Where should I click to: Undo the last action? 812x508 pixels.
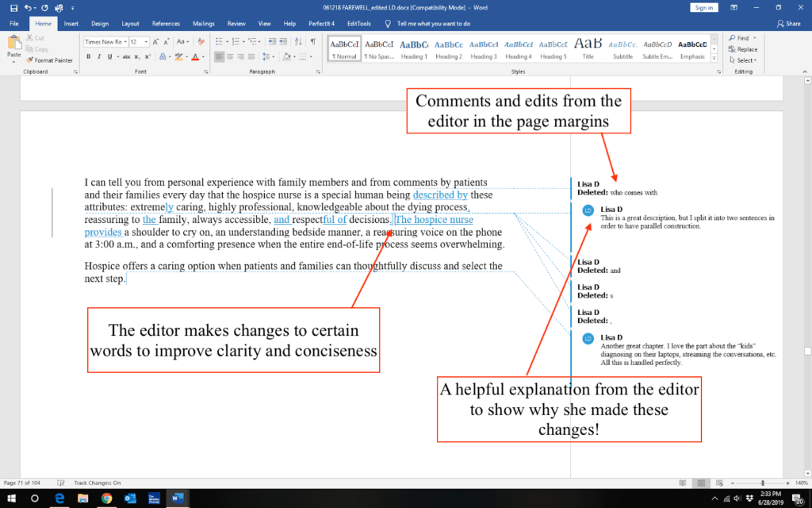pos(28,8)
